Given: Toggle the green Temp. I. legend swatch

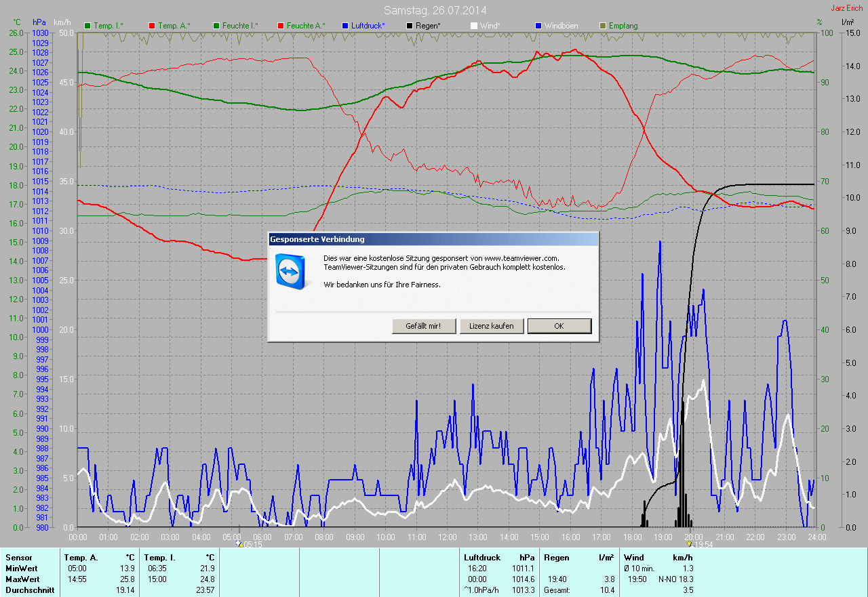Looking at the screenshot, I should click(87, 26).
